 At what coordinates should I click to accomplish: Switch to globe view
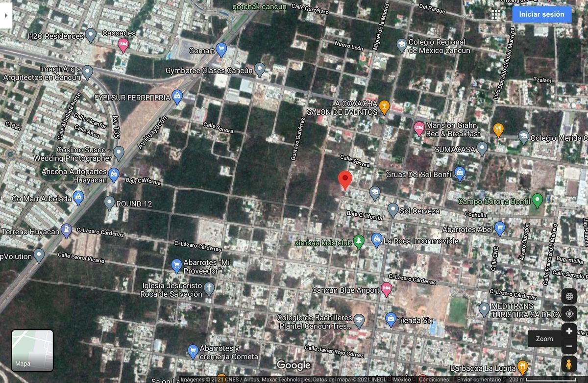pyautogui.click(x=569, y=296)
